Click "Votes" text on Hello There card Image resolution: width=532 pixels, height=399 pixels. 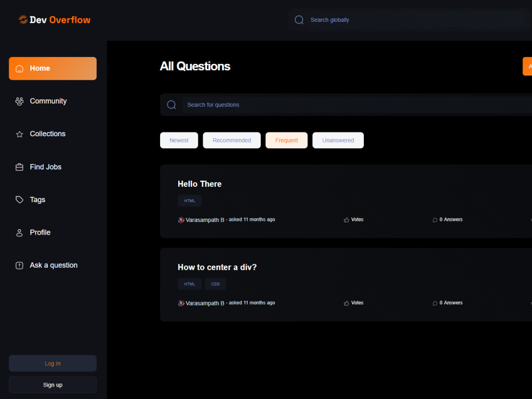pos(358,220)
